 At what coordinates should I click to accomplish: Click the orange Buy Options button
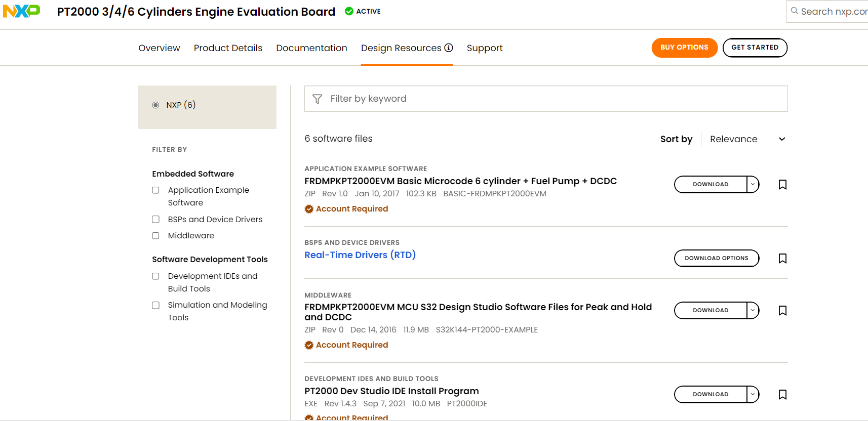684,48
